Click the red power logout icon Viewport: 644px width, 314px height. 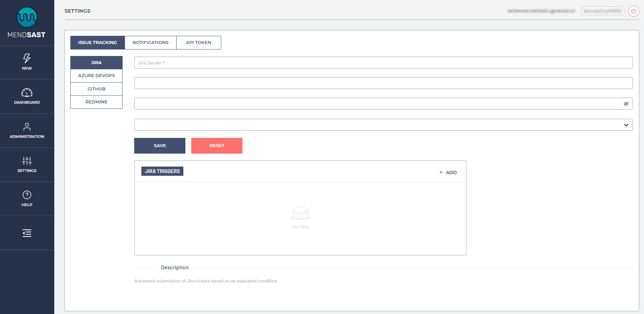point(633,11)
